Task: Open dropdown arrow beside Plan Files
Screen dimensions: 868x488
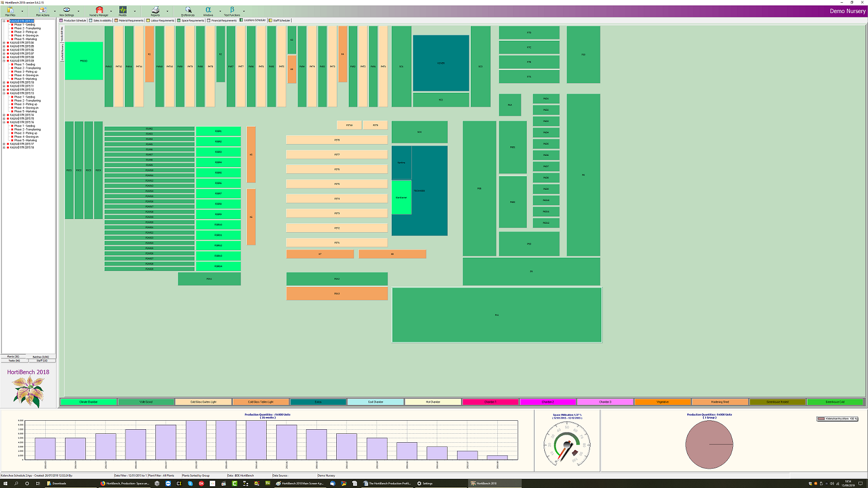Action: [23, 11]
